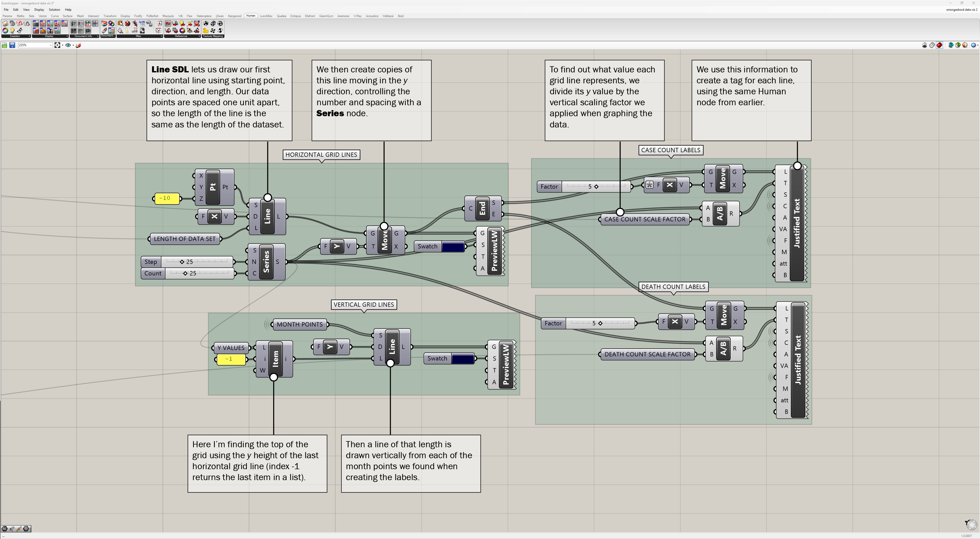
Task: Click the sketch pen tool icon
Action: [x=78, y=45]
